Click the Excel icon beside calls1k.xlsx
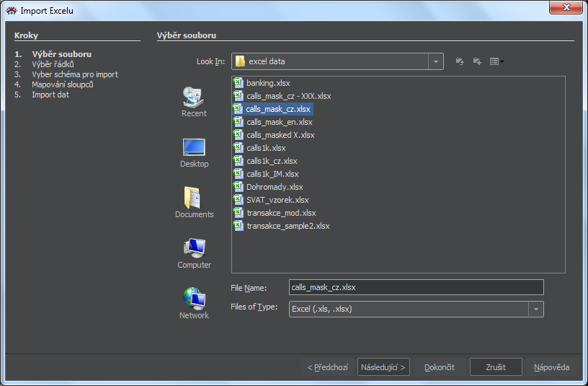The height and width of the screenshot is (386, 588). 238,148
